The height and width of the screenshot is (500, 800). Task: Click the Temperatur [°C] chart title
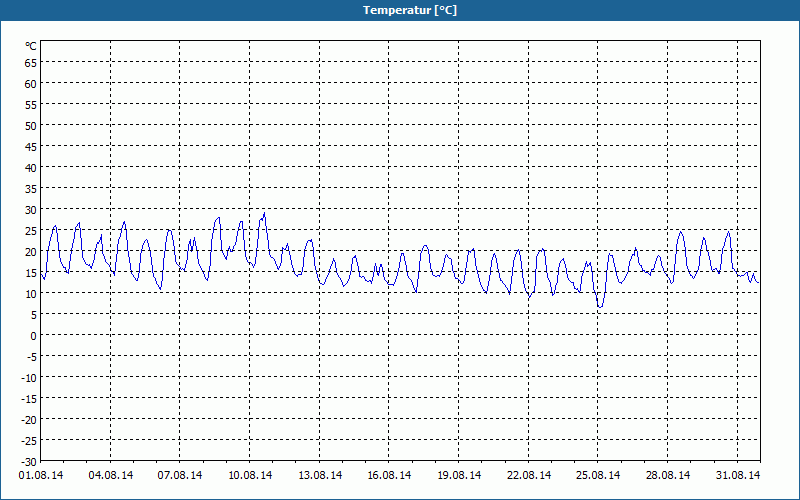point(410,10)
